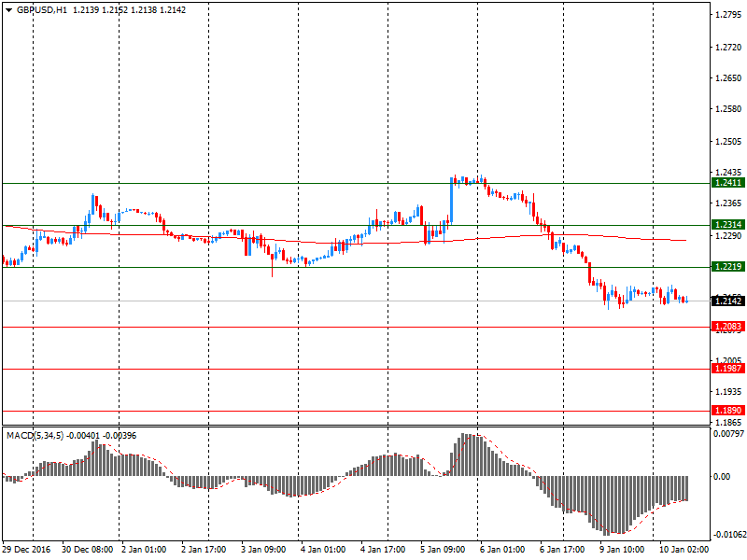Click the 10 Jan 02:00 time axis label
Viewport: 747px width, 560px height.
(684, 550)
